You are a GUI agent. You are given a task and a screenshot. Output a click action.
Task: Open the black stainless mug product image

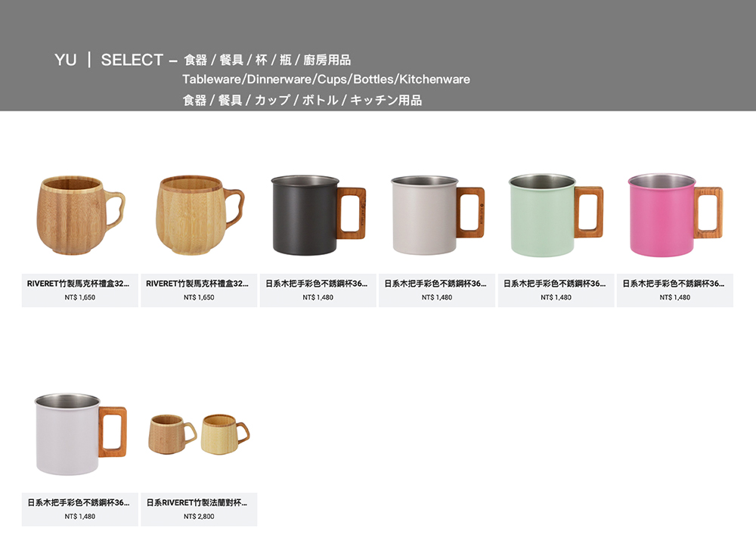pyautogui.click(x=318, y=216)
